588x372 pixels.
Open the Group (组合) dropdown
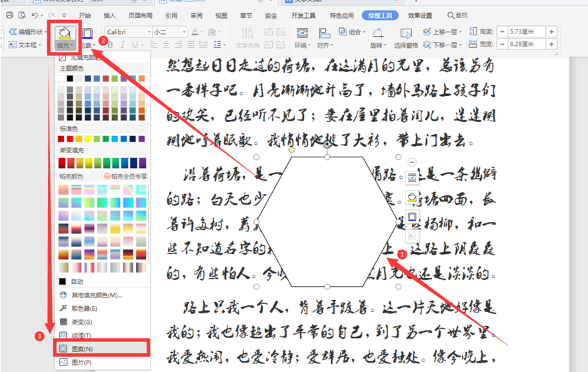pos(352,32)
